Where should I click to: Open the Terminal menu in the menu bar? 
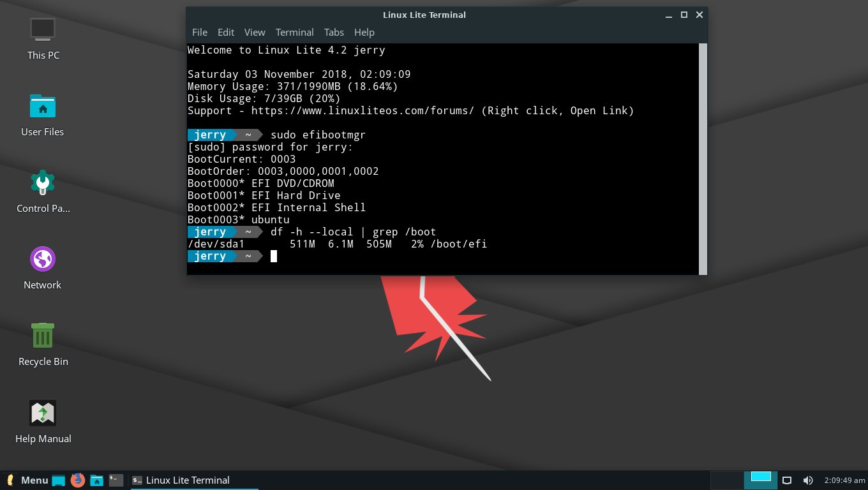294,32
